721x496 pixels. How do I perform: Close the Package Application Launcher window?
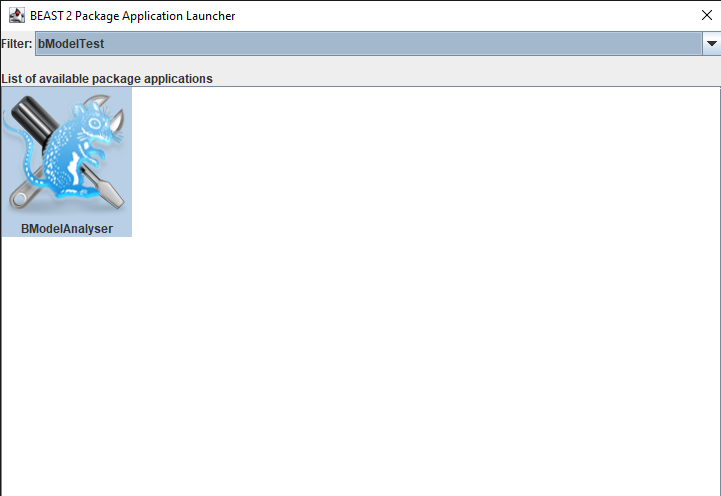pos(707,15)
